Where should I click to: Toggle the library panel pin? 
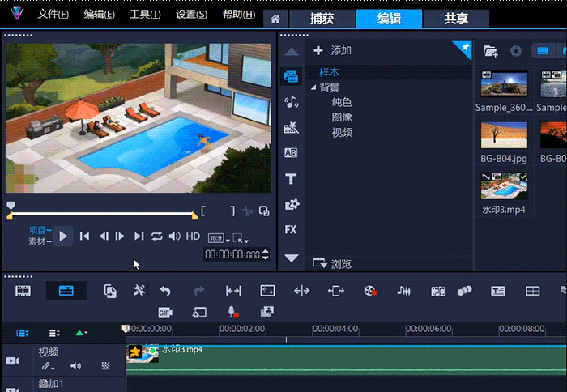[465, 47]
